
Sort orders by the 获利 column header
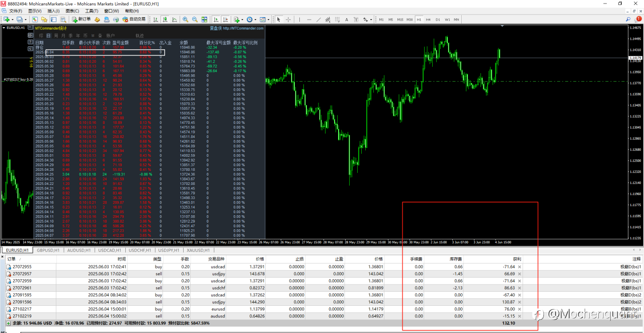tap(517, 258)
